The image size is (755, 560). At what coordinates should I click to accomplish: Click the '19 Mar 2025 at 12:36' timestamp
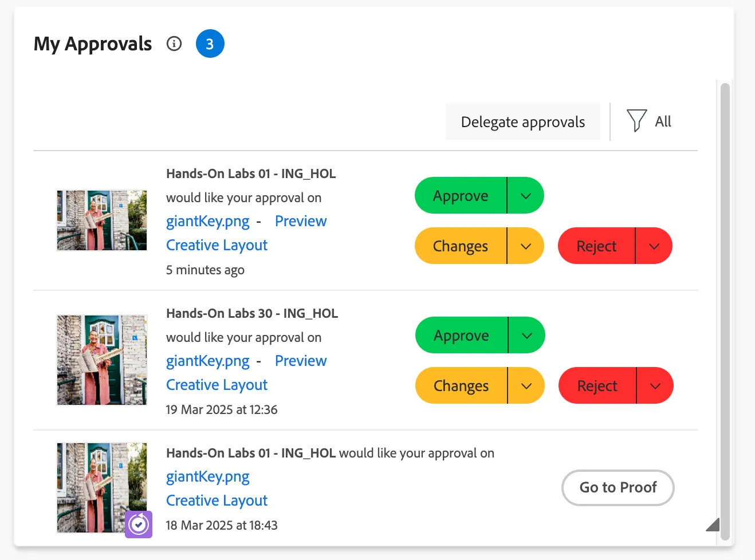222,409
